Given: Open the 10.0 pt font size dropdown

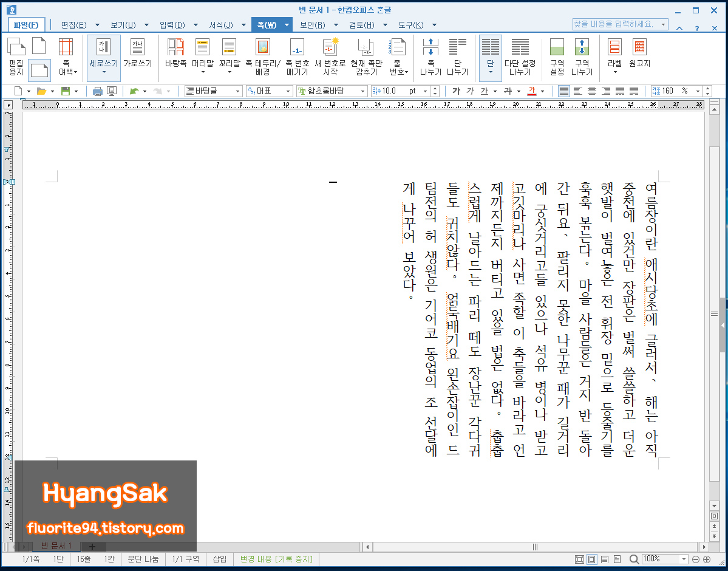Looking at the screenshot, I should pyautogui.click(x=424, y=91).
